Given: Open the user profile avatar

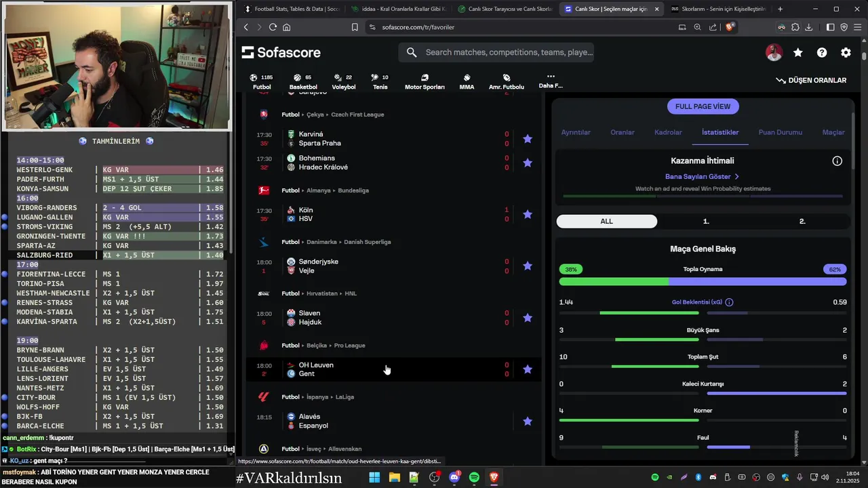Looking at the screenshot, I should 774,53.
